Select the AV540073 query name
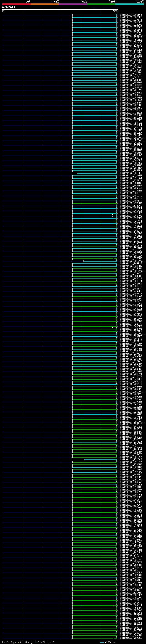This screenshot has width=146, height=644. (x=8, y=8)
